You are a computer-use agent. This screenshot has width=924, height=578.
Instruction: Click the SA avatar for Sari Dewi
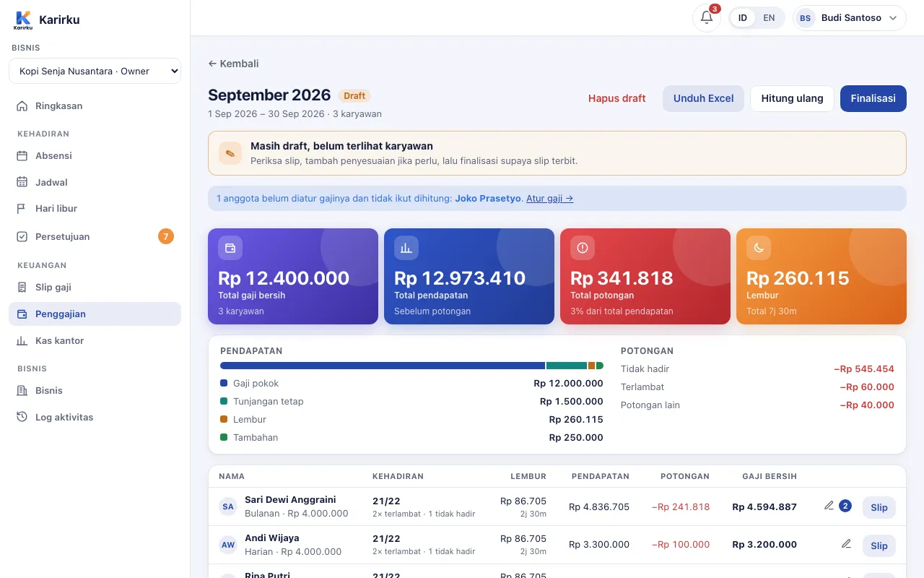228,506
